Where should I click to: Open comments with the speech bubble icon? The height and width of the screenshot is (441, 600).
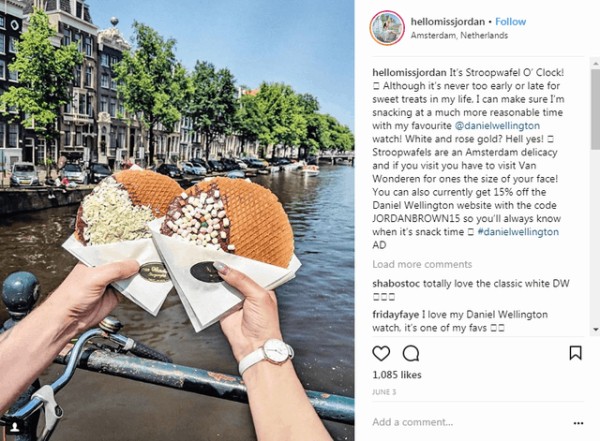pos(411,353)
